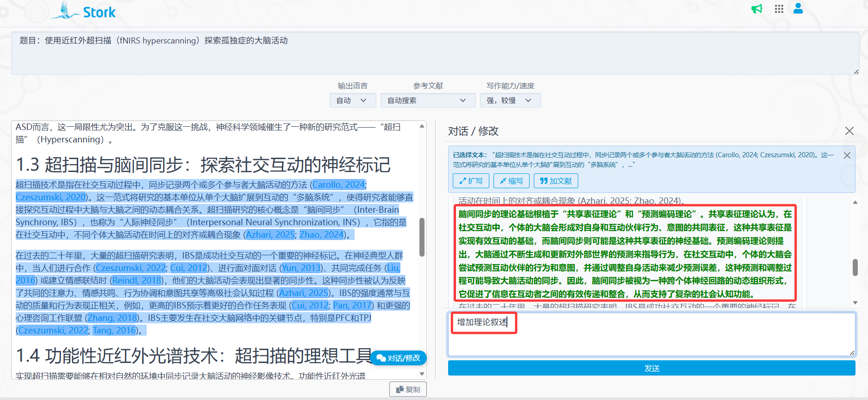This screenshot has width=868, height=400.
Task: Click the 加文献 add citation button
Action: (556, 181)
